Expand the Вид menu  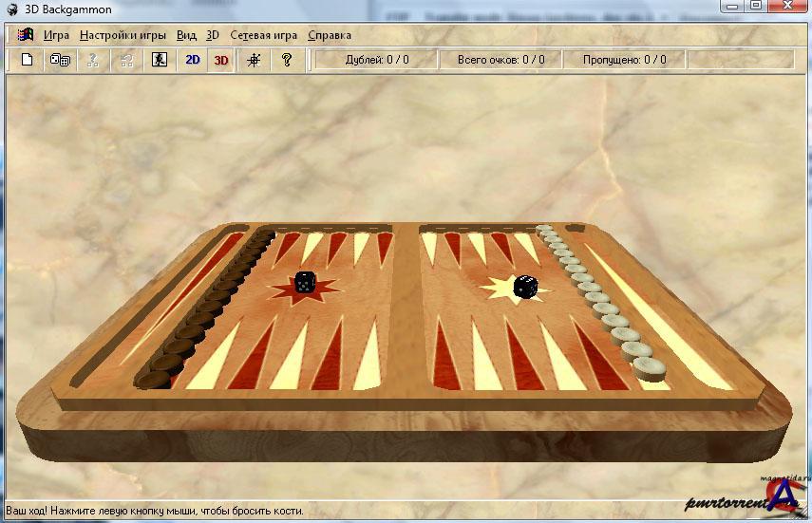tap(186, 35)
